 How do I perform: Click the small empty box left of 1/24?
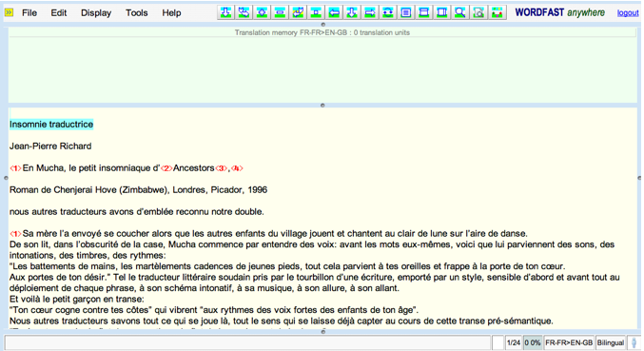(498, 342)
